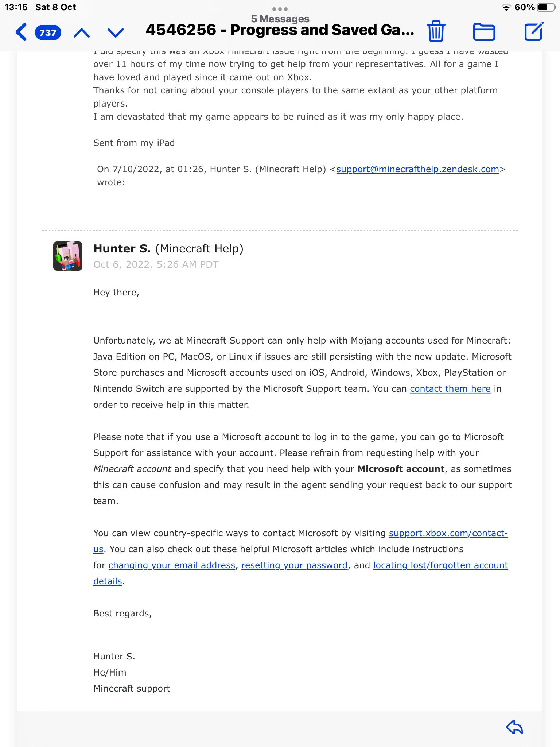Viewport: 560px width, 747px height.
Task: Delete this email with the trash icon
Action: pos(436,31)
